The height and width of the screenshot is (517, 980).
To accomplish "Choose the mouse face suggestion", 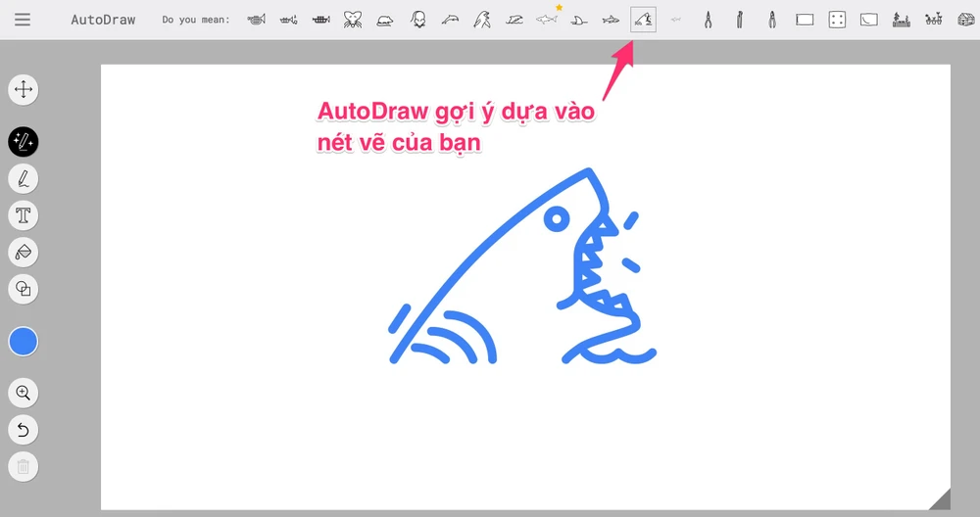I will 353,20.
